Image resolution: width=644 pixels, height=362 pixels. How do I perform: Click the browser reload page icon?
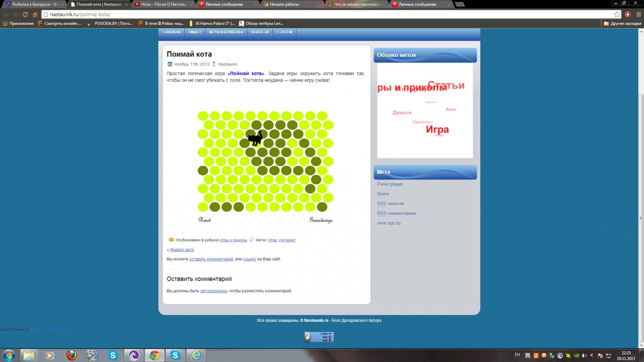pos(25,14)
